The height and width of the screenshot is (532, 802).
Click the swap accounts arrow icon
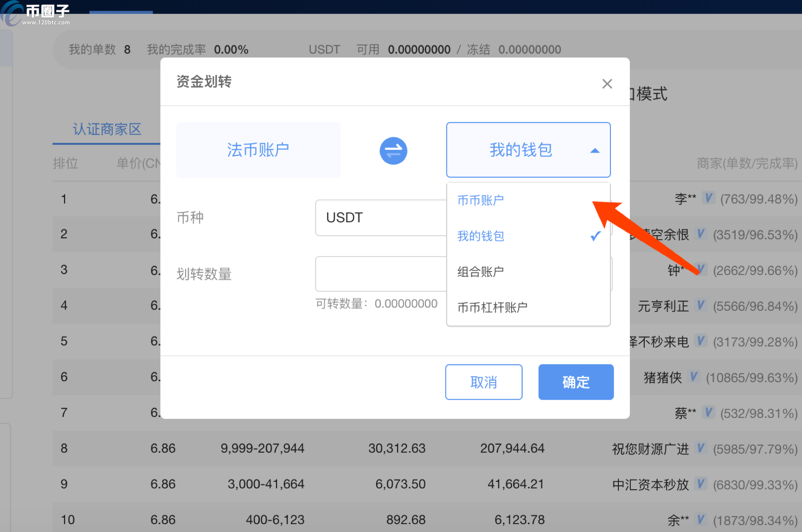pyautogui.click(x=393, y=151)
